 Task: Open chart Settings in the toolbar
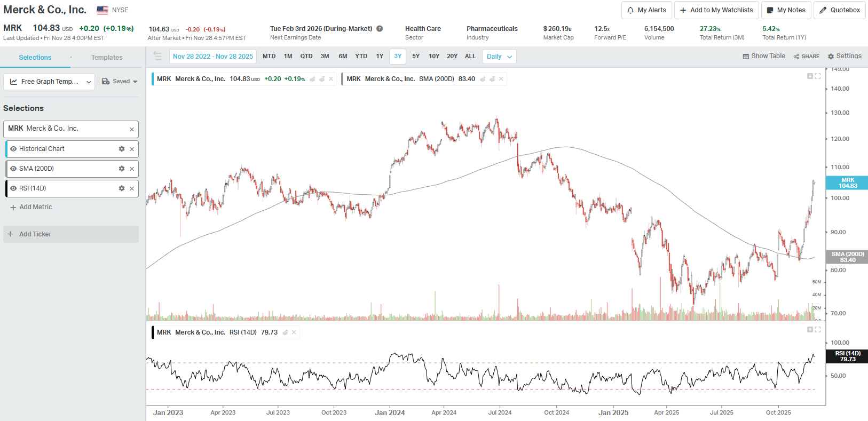point(845,56)
